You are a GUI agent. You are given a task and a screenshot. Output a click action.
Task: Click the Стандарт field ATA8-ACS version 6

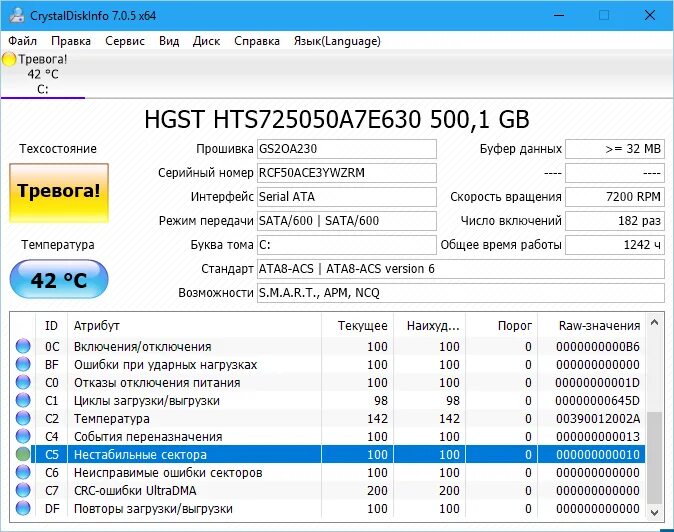[x=461, y=269]
